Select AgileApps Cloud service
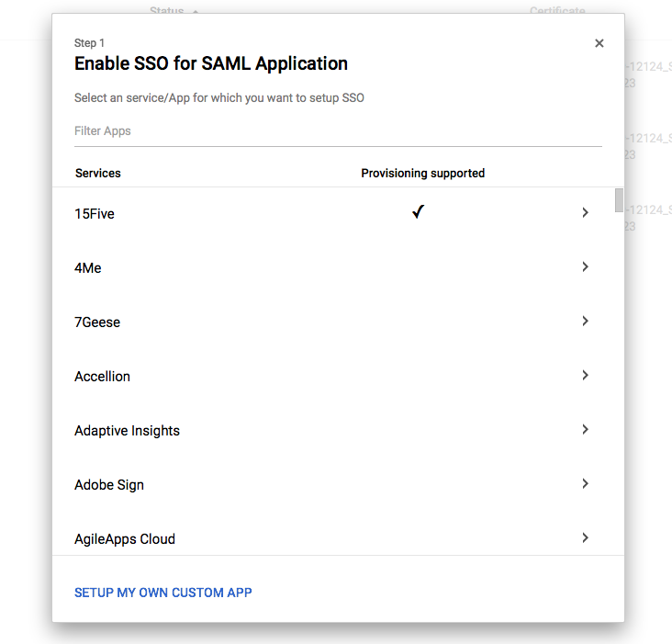Image resolution: width=672 pixels, height=644 pixels. [125, 539]
